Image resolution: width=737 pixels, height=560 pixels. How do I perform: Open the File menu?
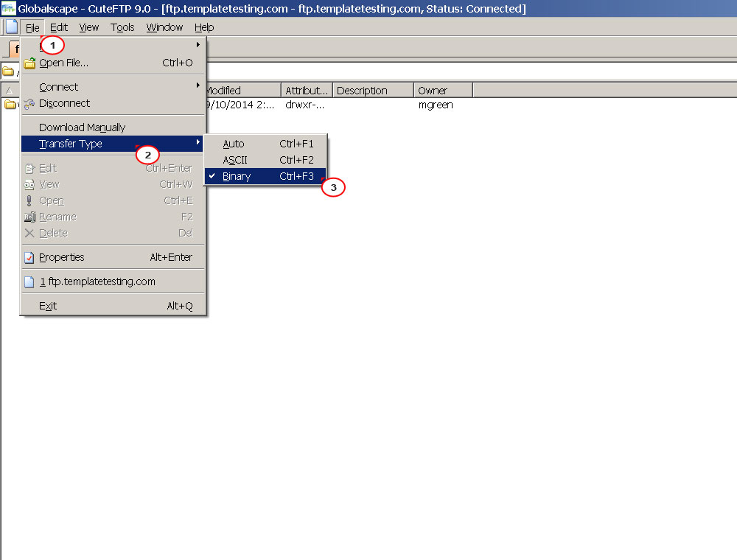32,28
